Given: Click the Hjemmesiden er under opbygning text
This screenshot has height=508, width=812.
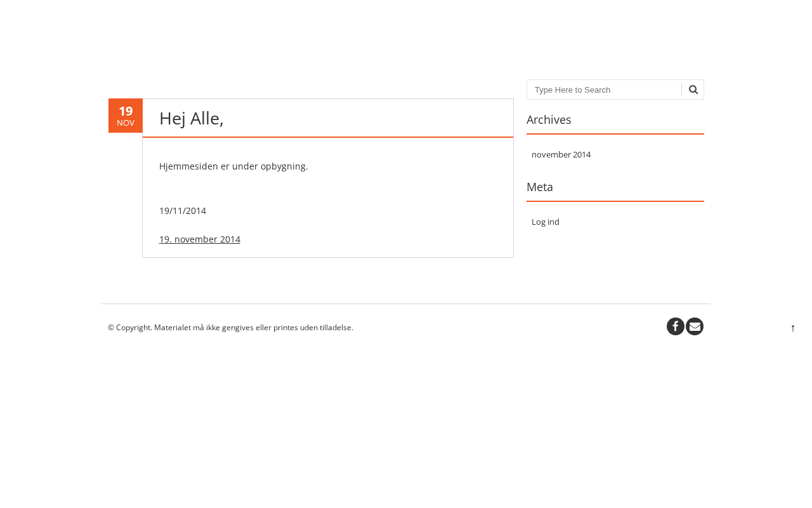Looking at the screenshot, I should click(233, 166).
